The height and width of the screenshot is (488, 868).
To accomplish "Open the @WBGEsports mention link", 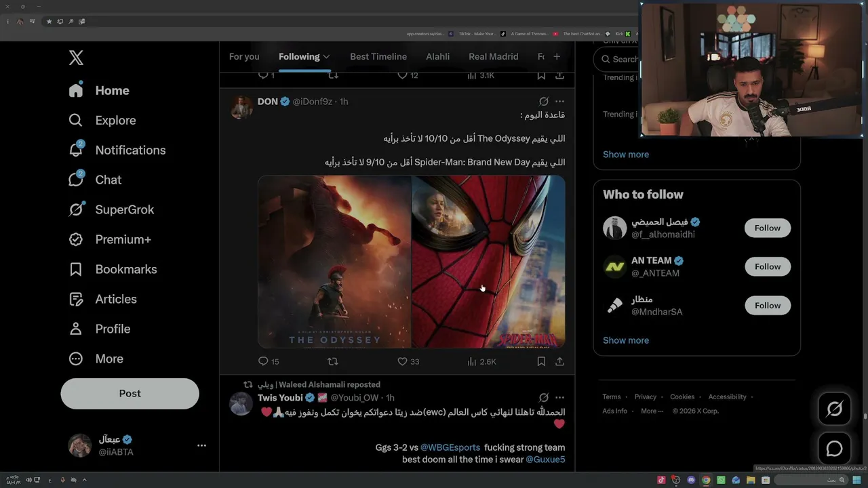I will 450,447.
